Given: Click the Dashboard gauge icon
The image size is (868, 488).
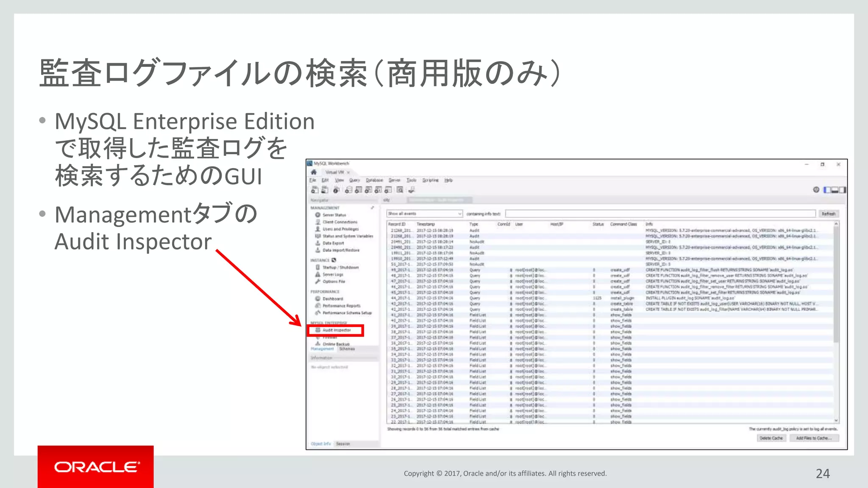Looking at the screenshot, I should pos(317,299).
